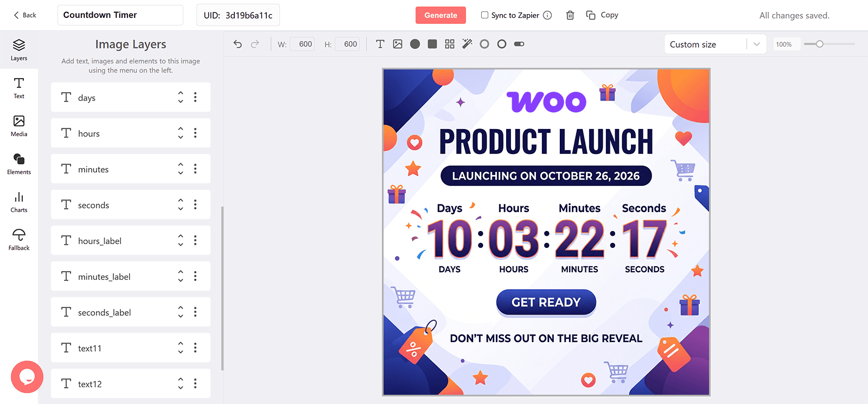Screen dimensions: 868x404
Task: Open options menu for seconds_label layer
Action: click(x=195, y=312)
